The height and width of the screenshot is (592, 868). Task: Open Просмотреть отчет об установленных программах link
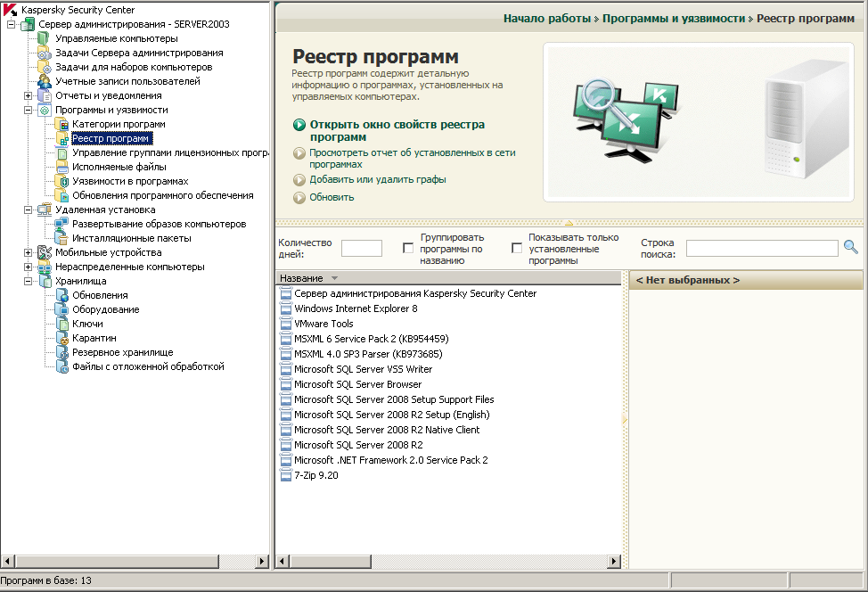pyautogui.click(x=413, y=159)
